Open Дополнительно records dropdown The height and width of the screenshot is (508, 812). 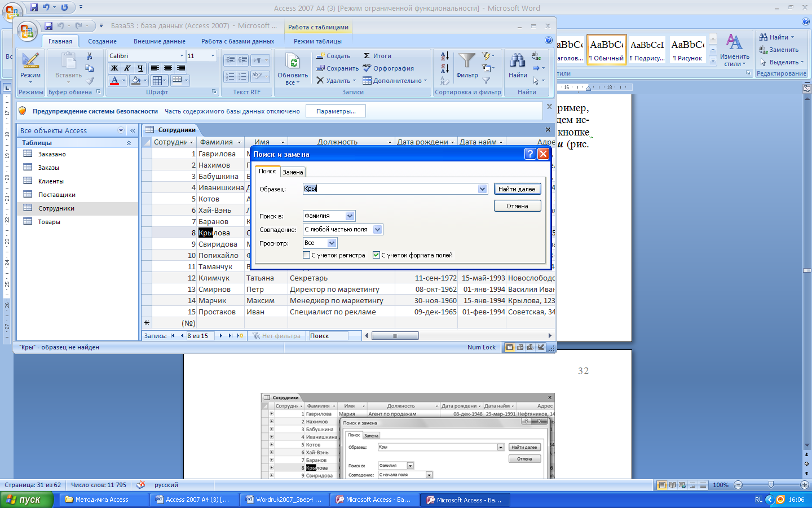pyautogui.click(x=395, y=81)
